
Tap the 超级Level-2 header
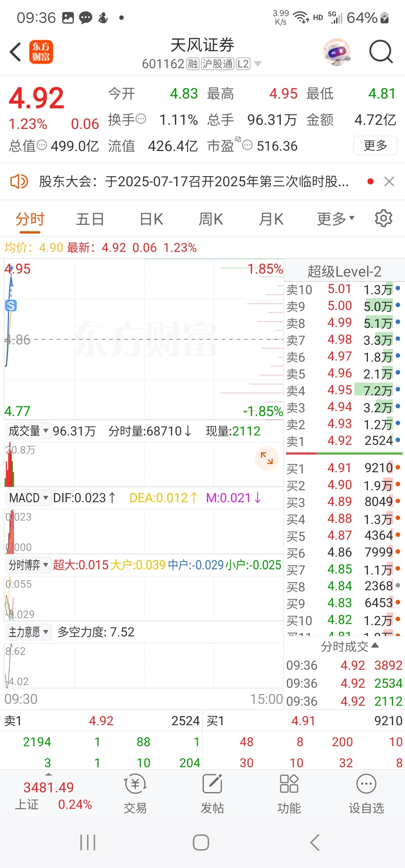[x=344, y=271]
